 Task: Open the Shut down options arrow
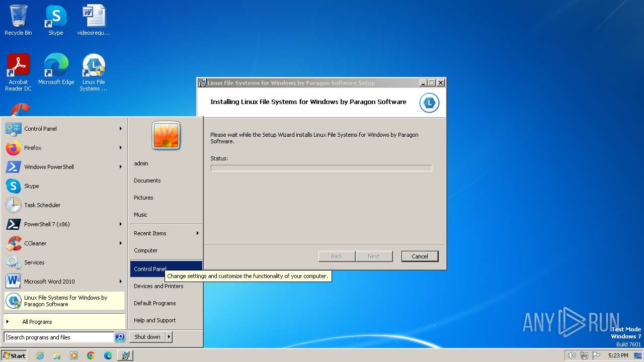pyautogui.click(x=169, y=337)
